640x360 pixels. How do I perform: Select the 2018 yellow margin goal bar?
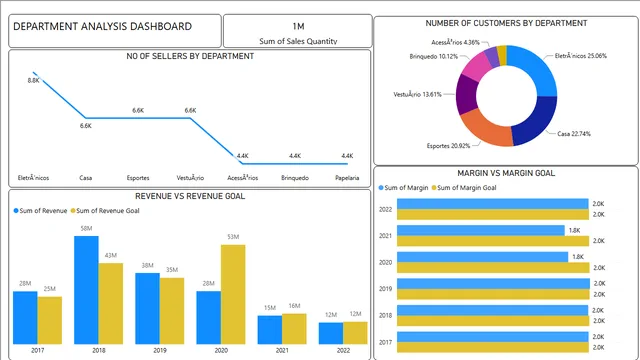(x=493, y=321)
